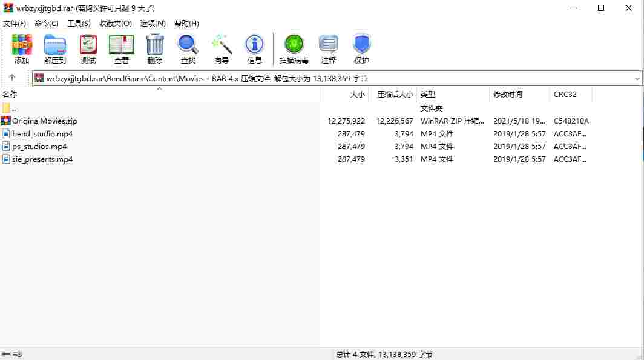Click the archive path text field
The image size is (644, 360).
tap(337, 78)
